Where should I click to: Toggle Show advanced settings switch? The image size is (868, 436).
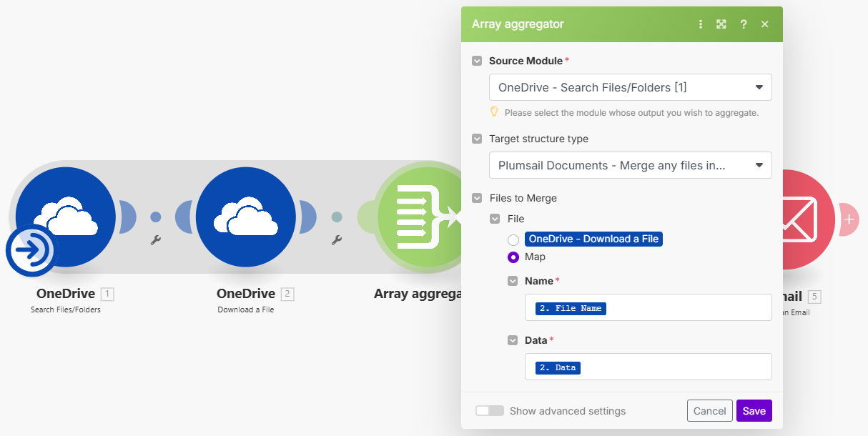(x=490, y=411)
